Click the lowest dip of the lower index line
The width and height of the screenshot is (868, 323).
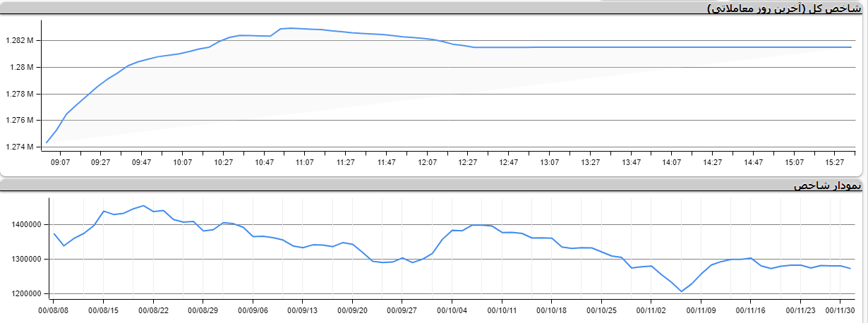coord(682,291)
